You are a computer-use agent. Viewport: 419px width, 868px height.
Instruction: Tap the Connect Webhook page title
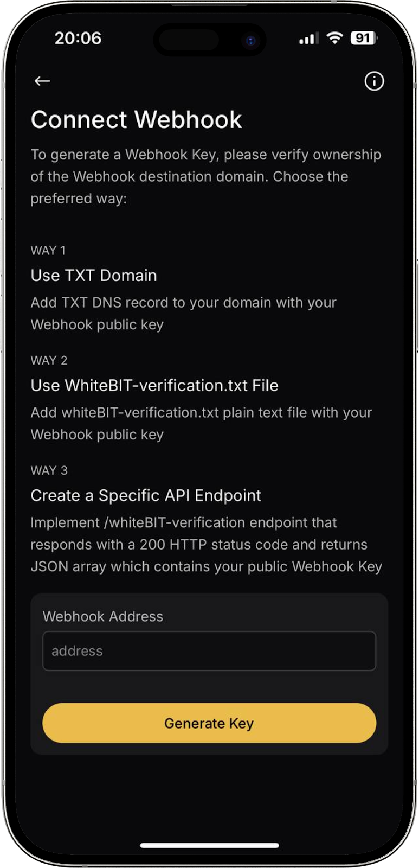pos(137,120)
